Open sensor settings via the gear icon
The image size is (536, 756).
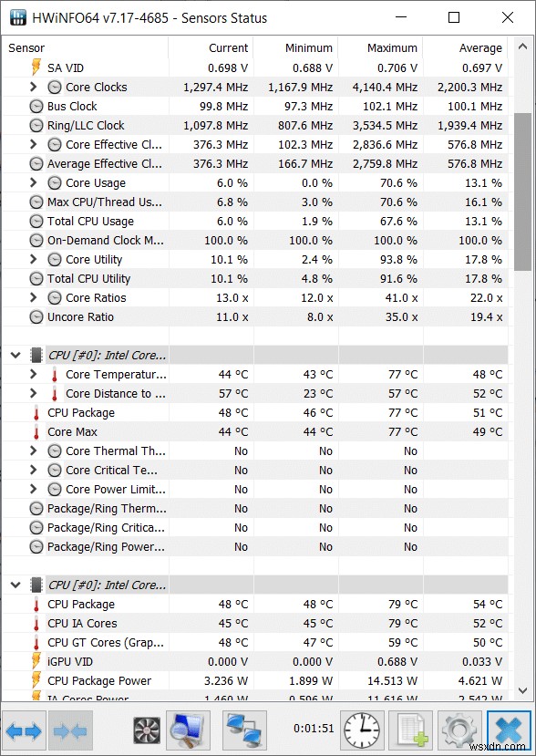459,730
